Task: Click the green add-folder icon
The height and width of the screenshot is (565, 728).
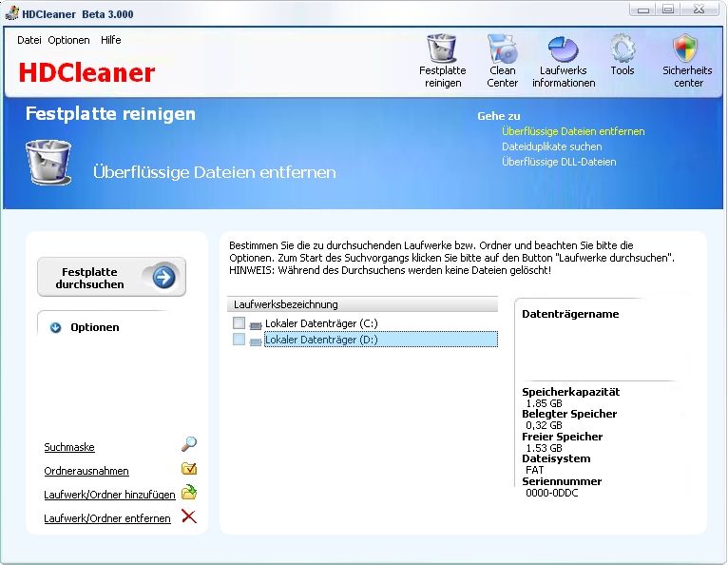Action: point(189,493)
